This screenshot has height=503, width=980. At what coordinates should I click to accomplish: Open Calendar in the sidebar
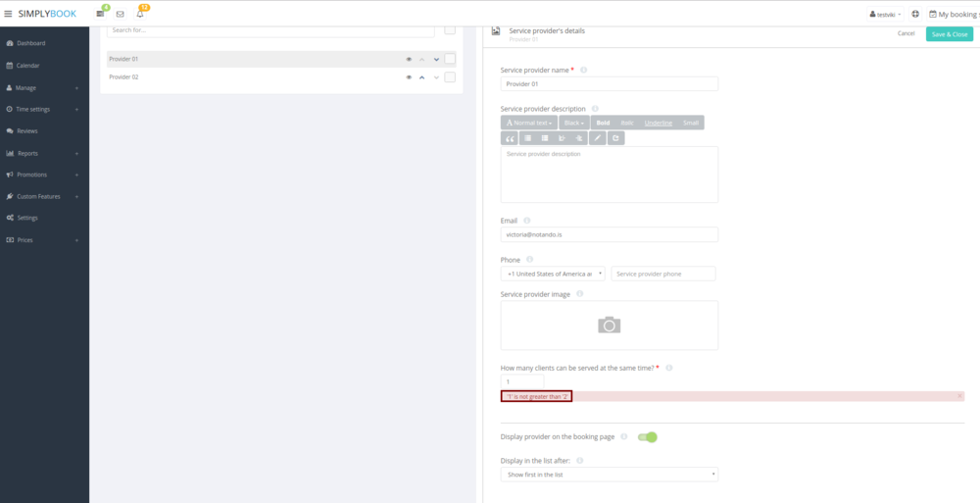click(27, 66)
